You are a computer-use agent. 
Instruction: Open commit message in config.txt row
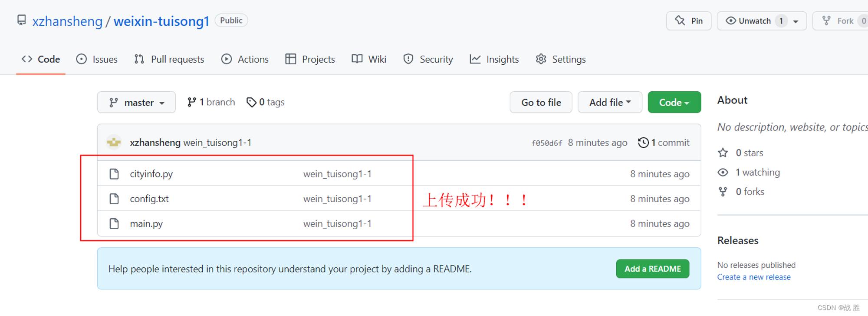tap(337, 199)
